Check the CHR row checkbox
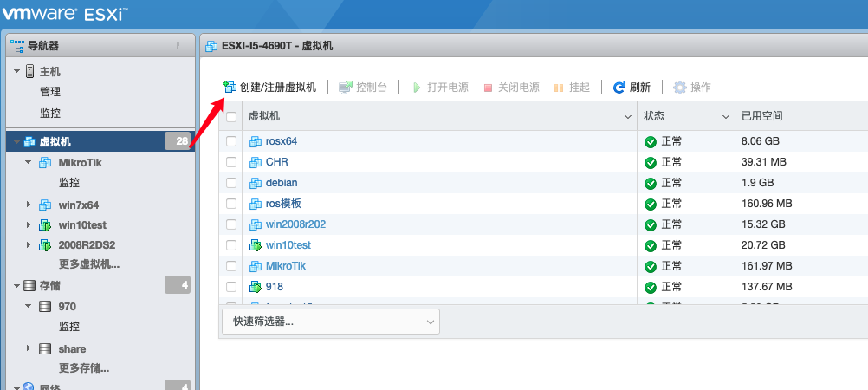 [231, 162]
